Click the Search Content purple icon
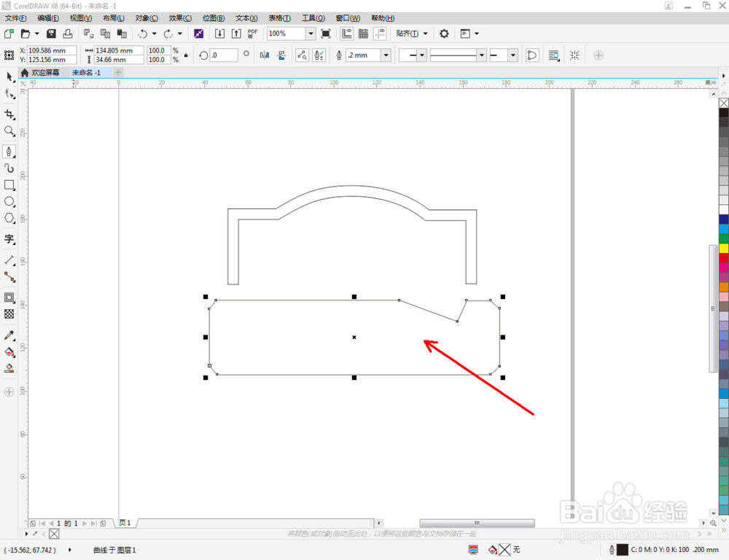This screenshot has width=729, height=560. tap(198, 34)
